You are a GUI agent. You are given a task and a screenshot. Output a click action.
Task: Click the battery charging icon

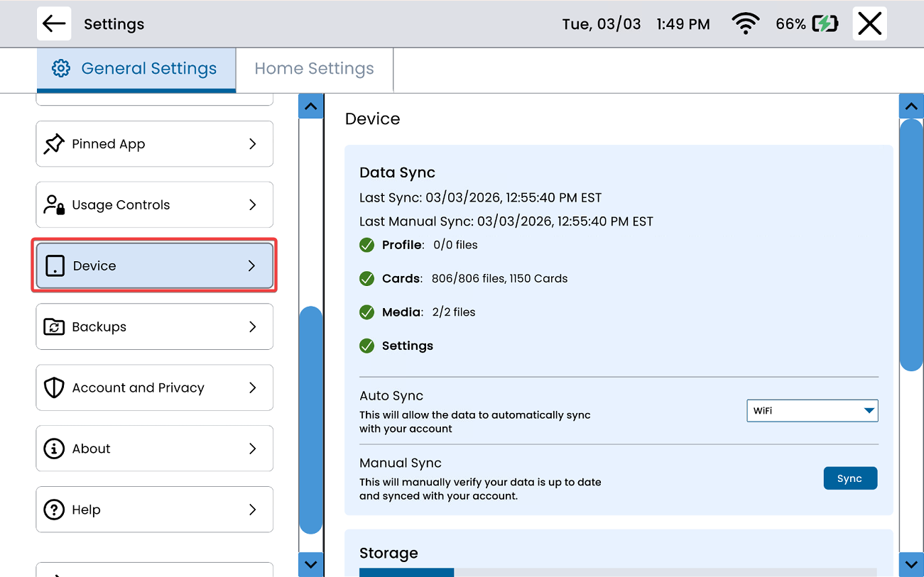coord(825,24)
